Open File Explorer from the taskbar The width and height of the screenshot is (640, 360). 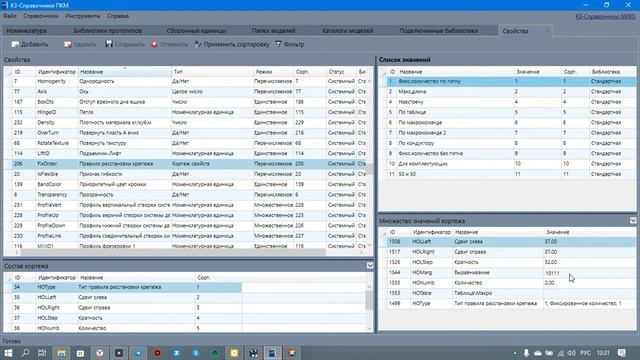(x=61, y=353)
